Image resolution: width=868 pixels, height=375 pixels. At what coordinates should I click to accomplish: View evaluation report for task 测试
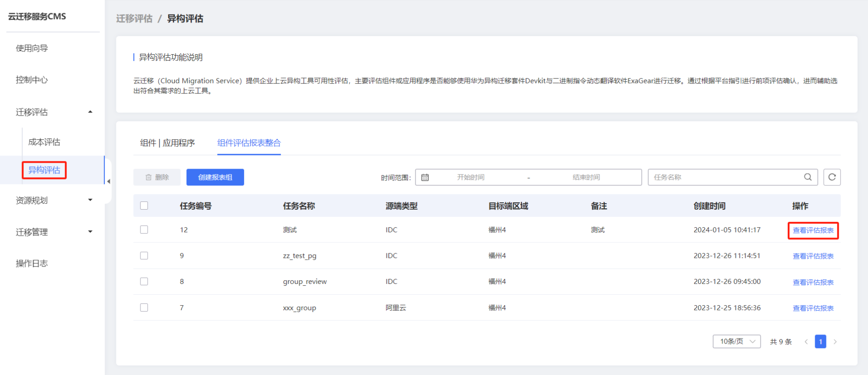tap(813, 231)
